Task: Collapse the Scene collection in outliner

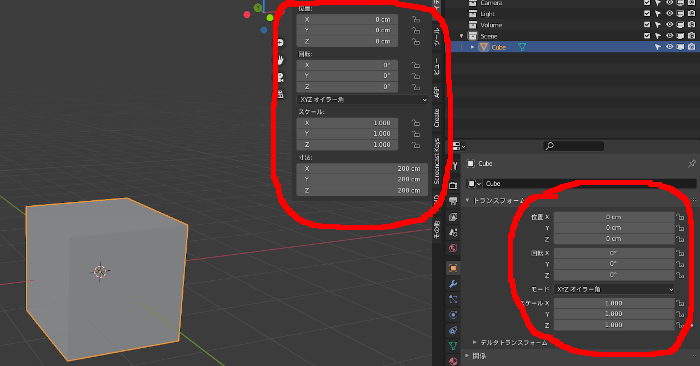Action: (462, 36)
